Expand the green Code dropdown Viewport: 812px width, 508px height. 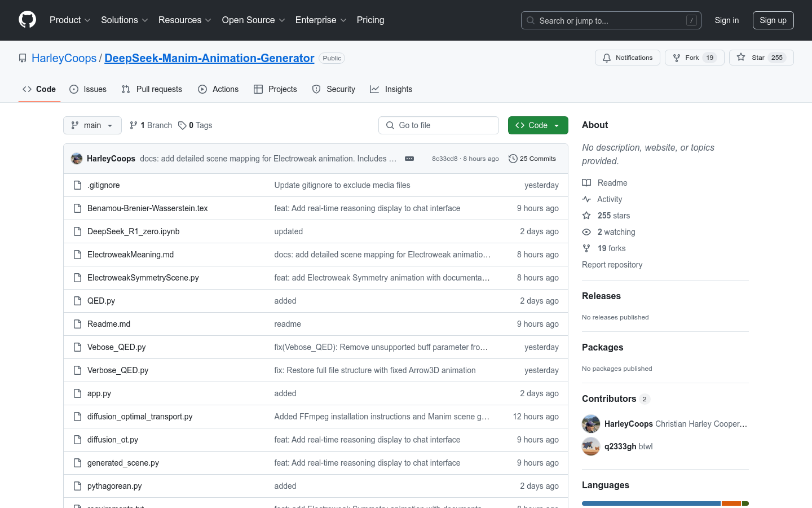537,125
